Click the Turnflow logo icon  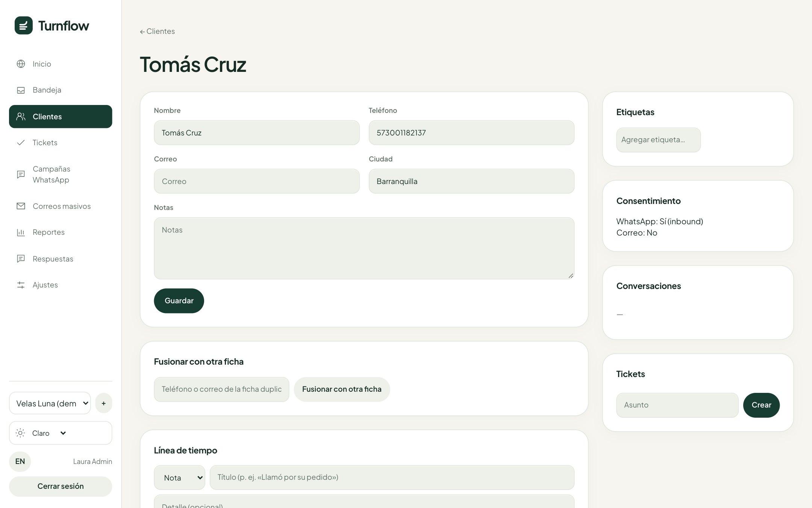pyautogui.click(x=24, y=26)
